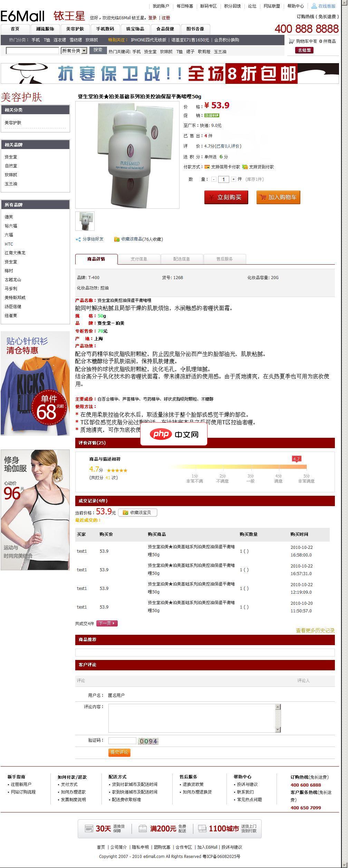
Task: Open the 潮流服饰 navigation tab
Action: pyautogui.click(x=45, y=29)
